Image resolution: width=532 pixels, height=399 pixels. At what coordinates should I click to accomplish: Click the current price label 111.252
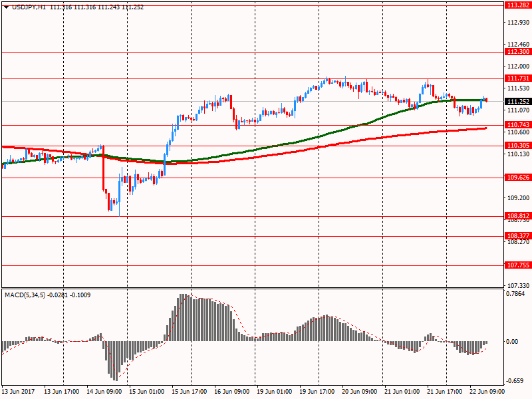point(518,102)
